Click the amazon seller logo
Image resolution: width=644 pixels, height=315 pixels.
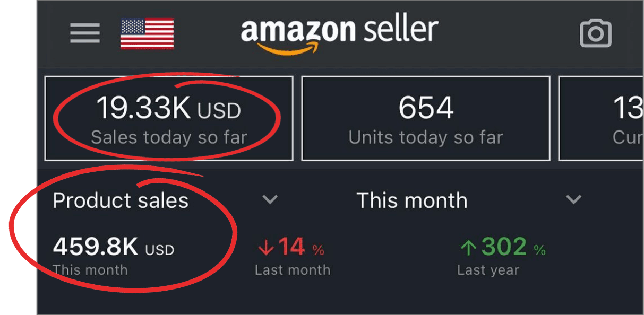340,33
